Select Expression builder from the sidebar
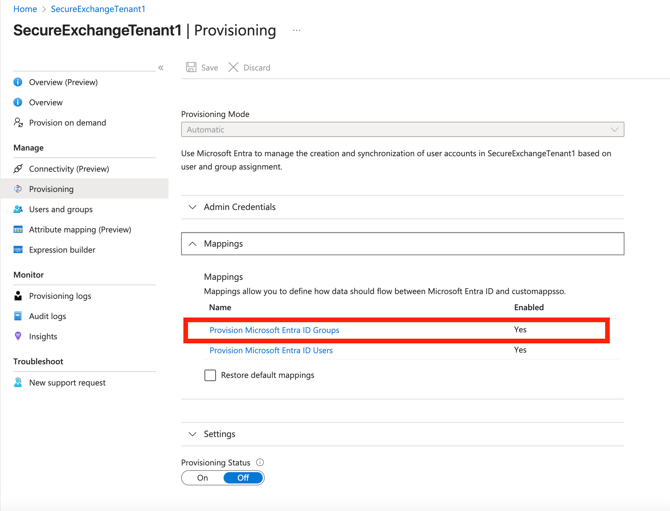 pyautogui.click(x=62, y=250)
